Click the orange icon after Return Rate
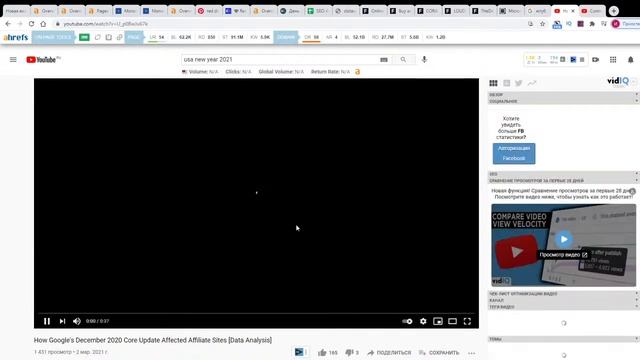 [358, 72]
